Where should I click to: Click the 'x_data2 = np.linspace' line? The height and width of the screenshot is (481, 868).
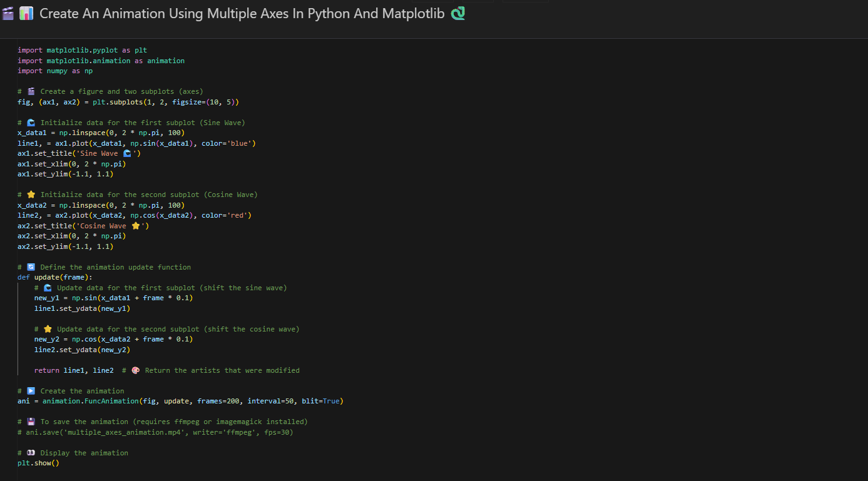tap(101, 205)
